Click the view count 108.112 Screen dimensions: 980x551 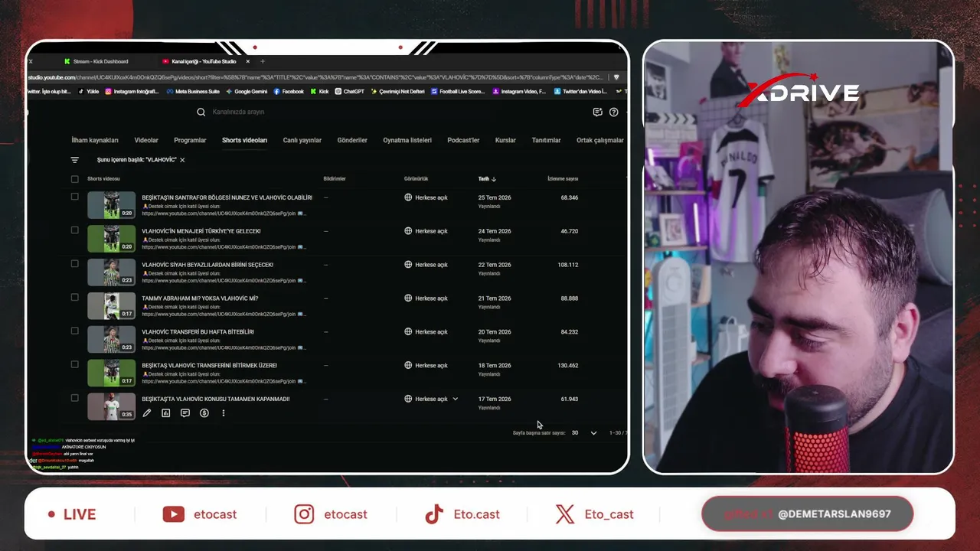tap(568, 265)
